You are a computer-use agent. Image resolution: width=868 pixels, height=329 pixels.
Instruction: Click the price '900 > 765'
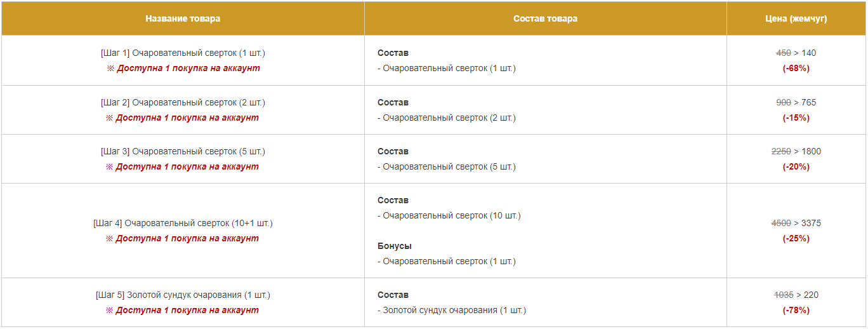[x=796, y=102]
